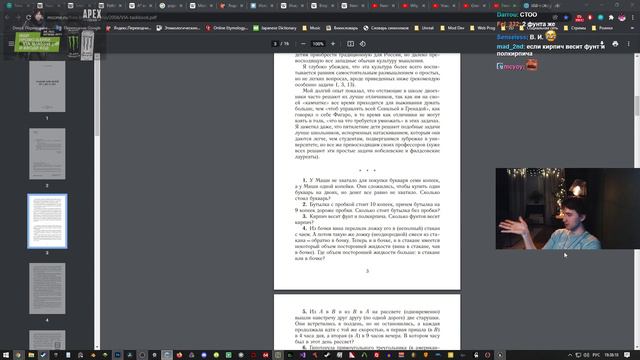Open the Windows Start menu
Image resolution: width=640 pixels, height=360 pixels.
(6, 355)
